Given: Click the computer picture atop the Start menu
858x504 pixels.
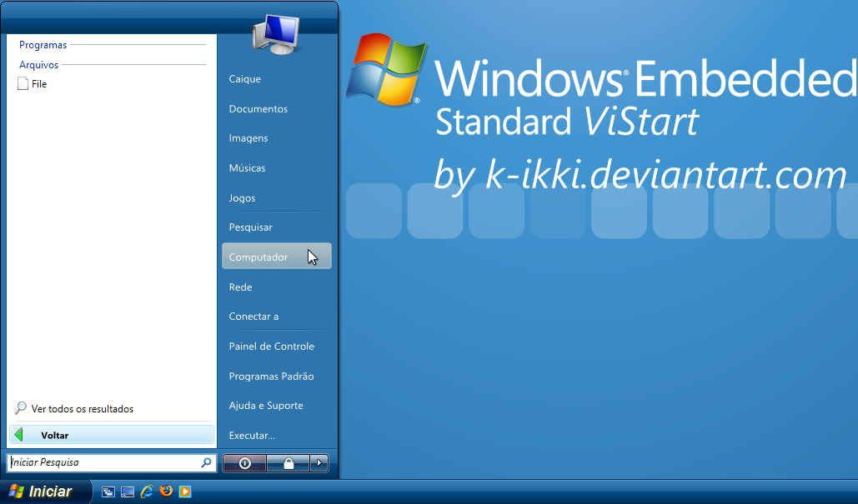Looking at the screenshot, I should 278,33.
